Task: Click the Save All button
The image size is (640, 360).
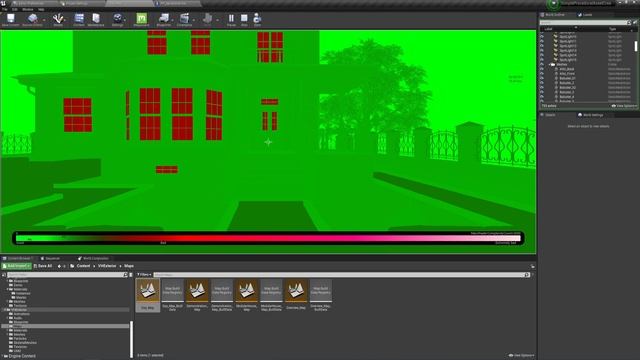Action: click(43, 266)
